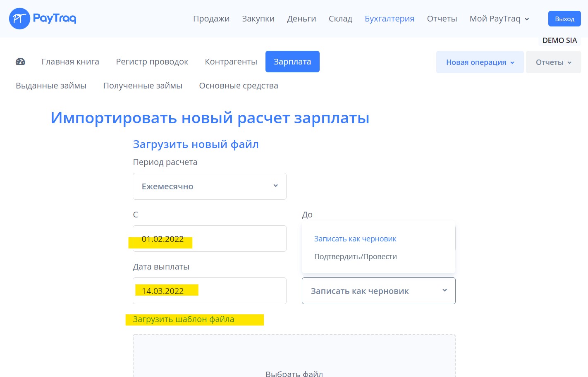Screen dimensions: 588x377
Task: Click the Загрузить шаблон файла link
Action: 184,319
